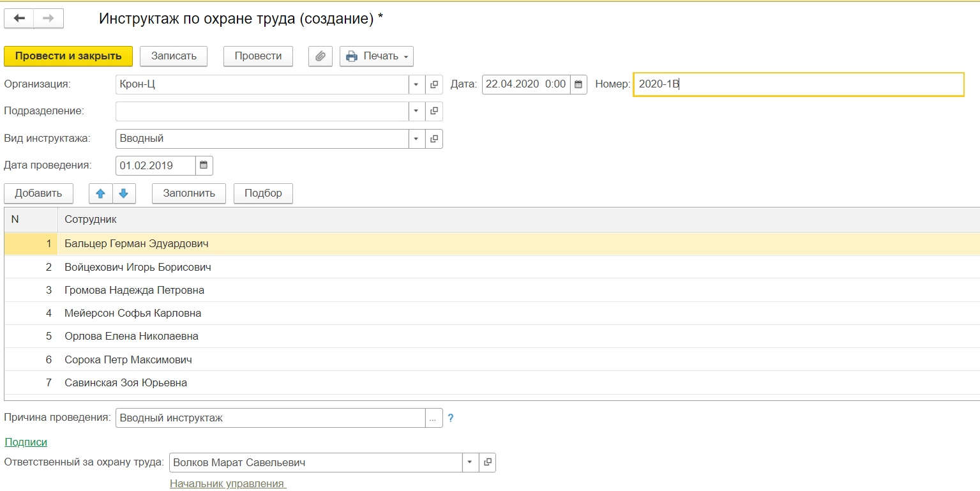The height and width of the screenshot is (491, 980).
Task: Click the forward navigation arrow
Action: (x=49, y=19)
